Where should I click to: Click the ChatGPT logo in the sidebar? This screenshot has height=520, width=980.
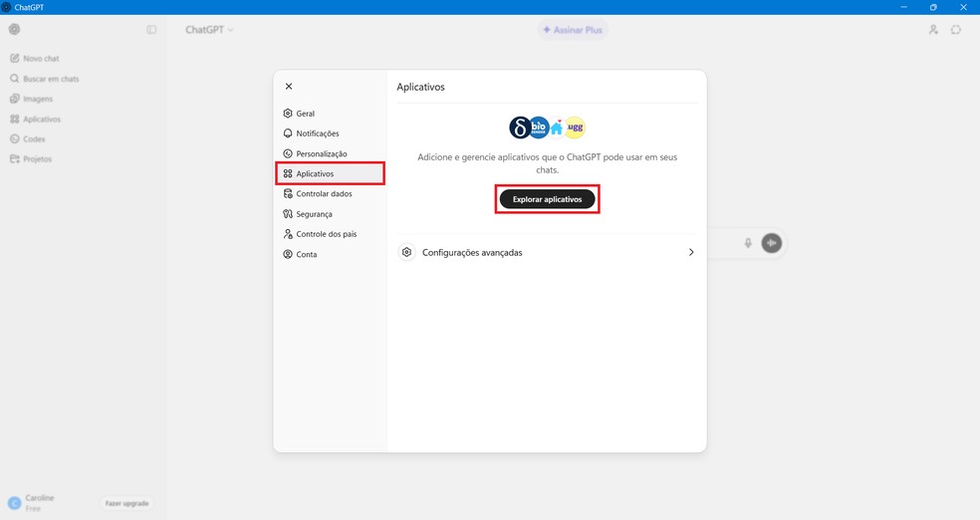[14, 29]
